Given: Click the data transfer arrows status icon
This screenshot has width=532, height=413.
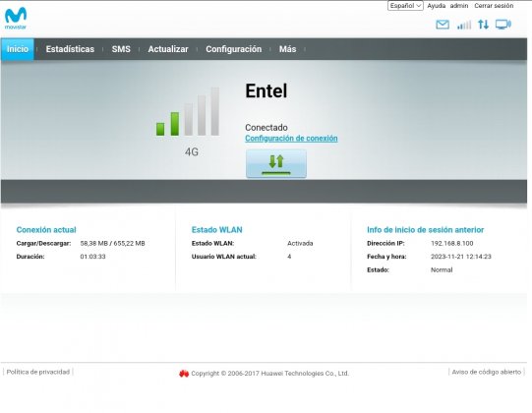Looking at the screenshot, I should tap(483, 25).
